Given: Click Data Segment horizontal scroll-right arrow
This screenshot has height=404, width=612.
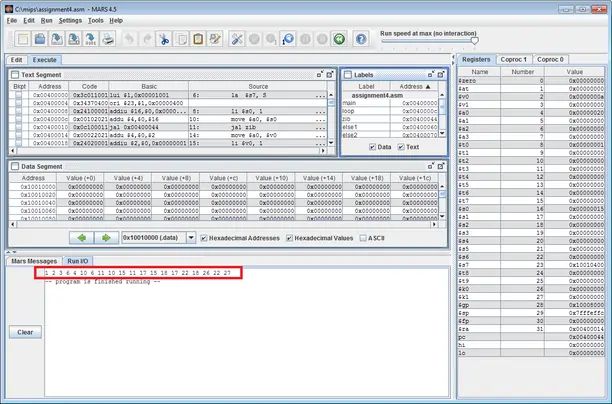Looking at the screenshot, I should pyautogui.click(x=434, y=224).
